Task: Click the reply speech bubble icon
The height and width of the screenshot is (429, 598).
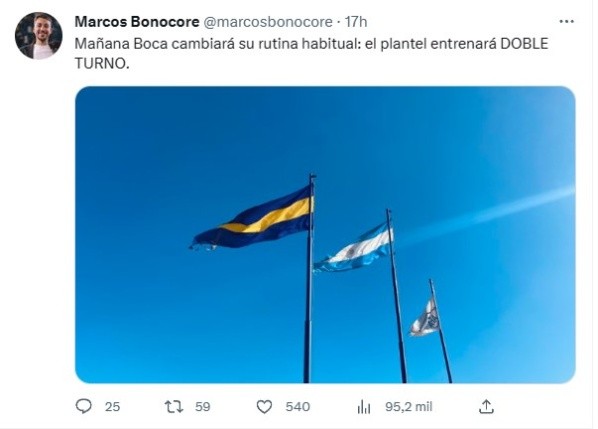Action: click(x=84, y=407)
